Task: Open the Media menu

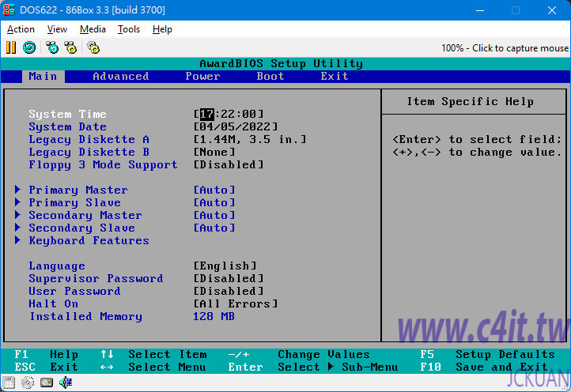Action: (93, 29)
